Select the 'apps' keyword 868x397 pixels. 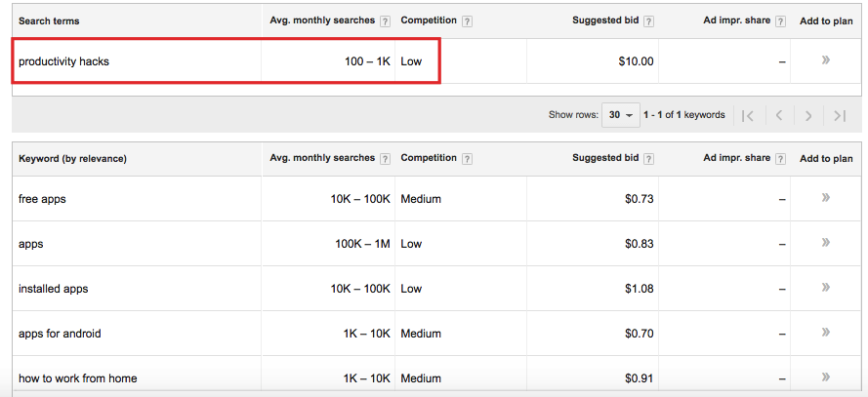click(x=30, y=245)
